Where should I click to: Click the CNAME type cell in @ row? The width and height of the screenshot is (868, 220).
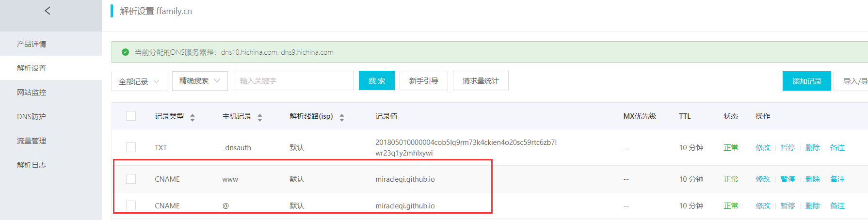[167, 206]
